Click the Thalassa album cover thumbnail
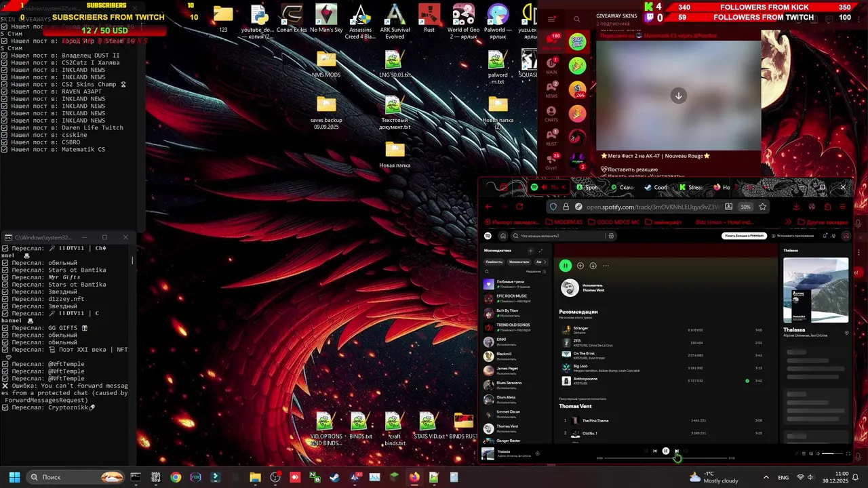The image size is (868, 488). click(x=488, y=453)
